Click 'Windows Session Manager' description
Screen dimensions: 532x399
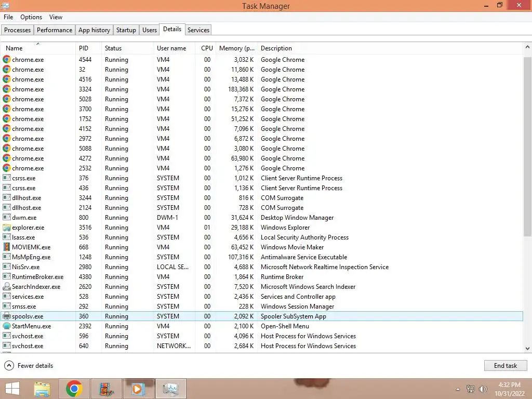click(x=297, y=307)
